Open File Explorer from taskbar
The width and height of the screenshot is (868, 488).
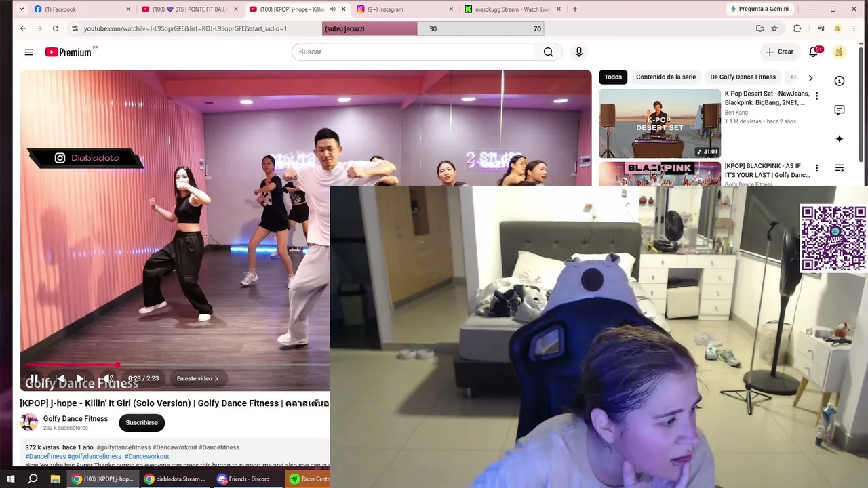55,479
